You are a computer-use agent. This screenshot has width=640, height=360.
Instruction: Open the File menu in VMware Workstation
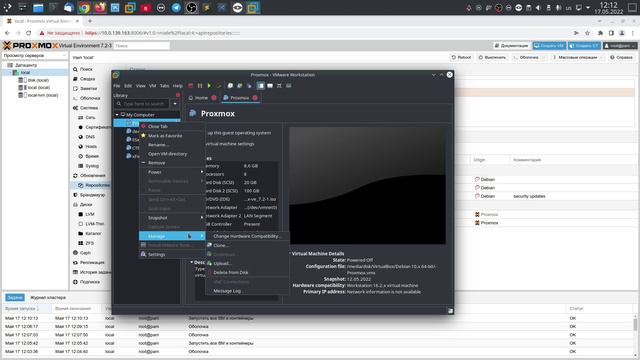[117, 86]
